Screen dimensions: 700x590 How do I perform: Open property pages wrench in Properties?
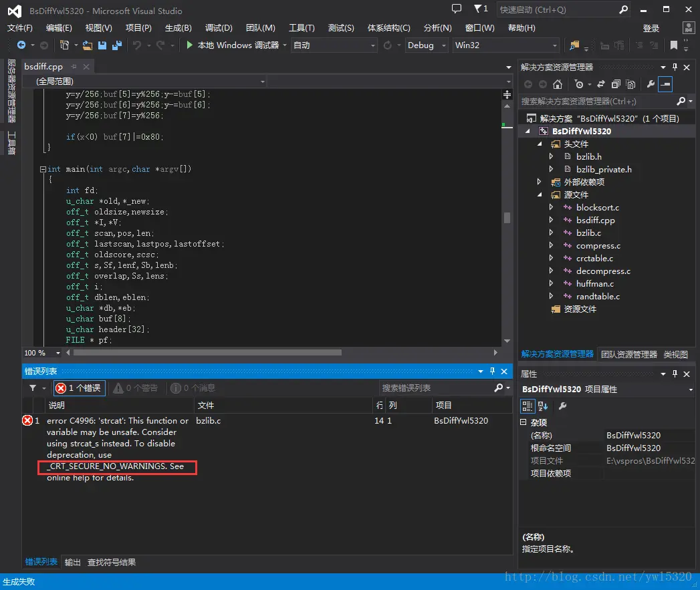click(562, 406)
